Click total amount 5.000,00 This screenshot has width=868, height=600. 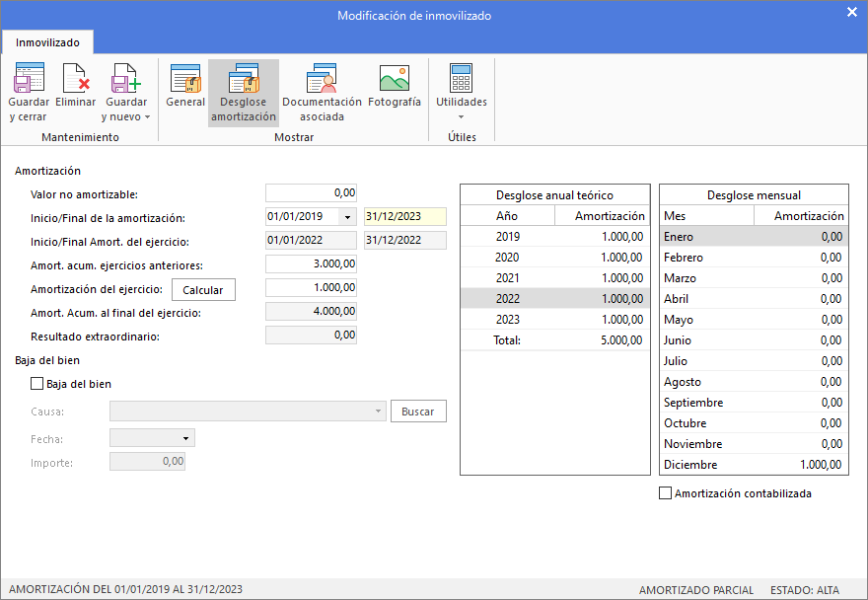point(621,340)
